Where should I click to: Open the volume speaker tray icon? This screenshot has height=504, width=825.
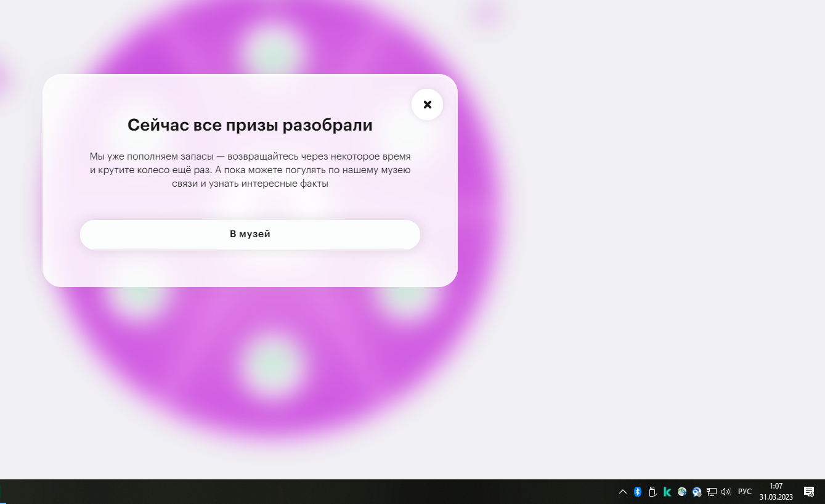tap(726, 492)
